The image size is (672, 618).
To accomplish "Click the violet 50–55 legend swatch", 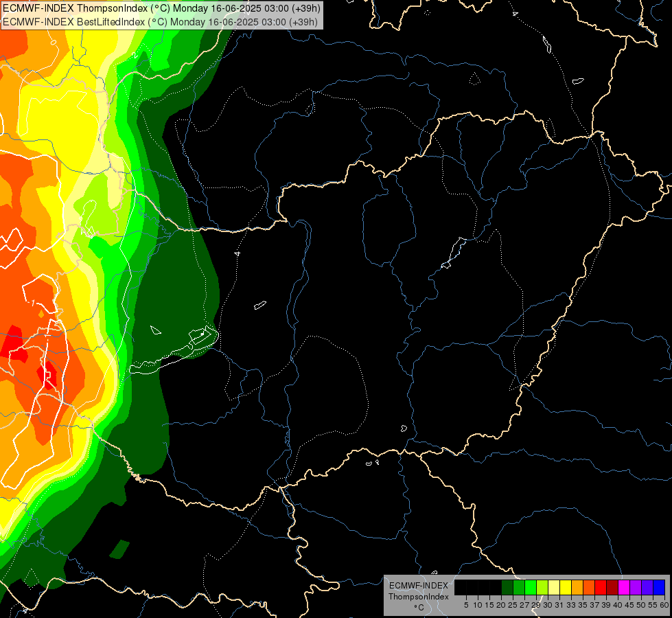I will click(x=647, y=588).
